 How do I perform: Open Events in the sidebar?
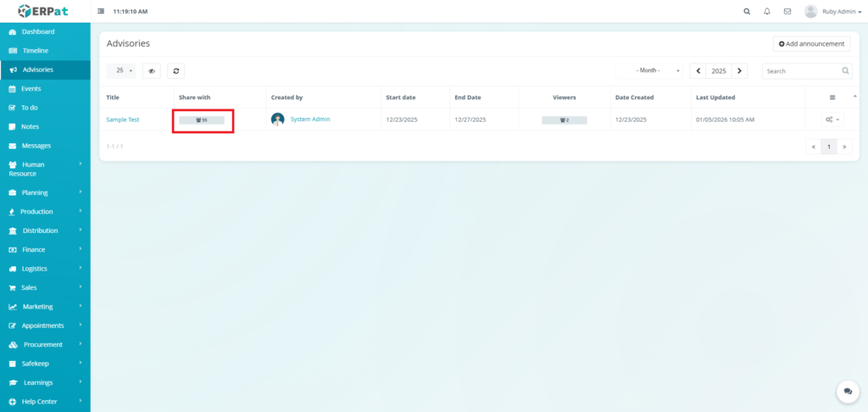point(45,89)
